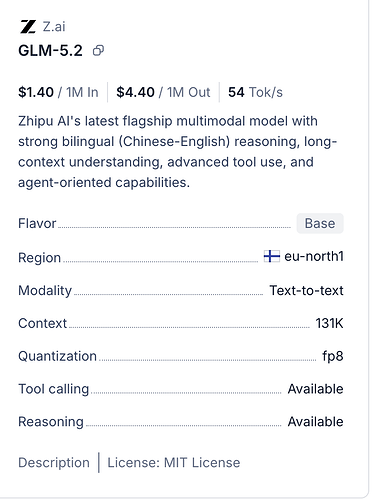
Task: Click the Z.ai logo icon
Action: click(x=28, y=27)
